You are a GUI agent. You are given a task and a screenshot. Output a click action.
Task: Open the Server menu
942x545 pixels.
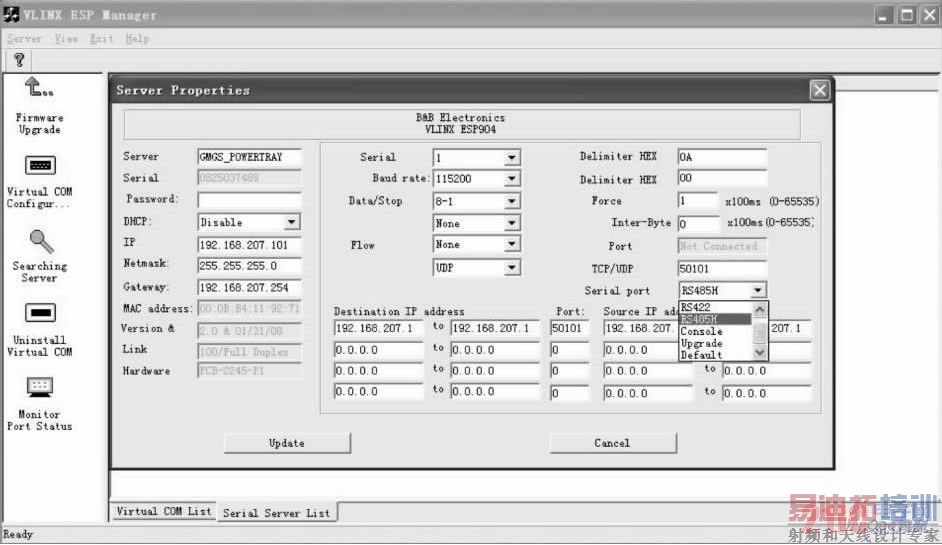tap(24, 38)
